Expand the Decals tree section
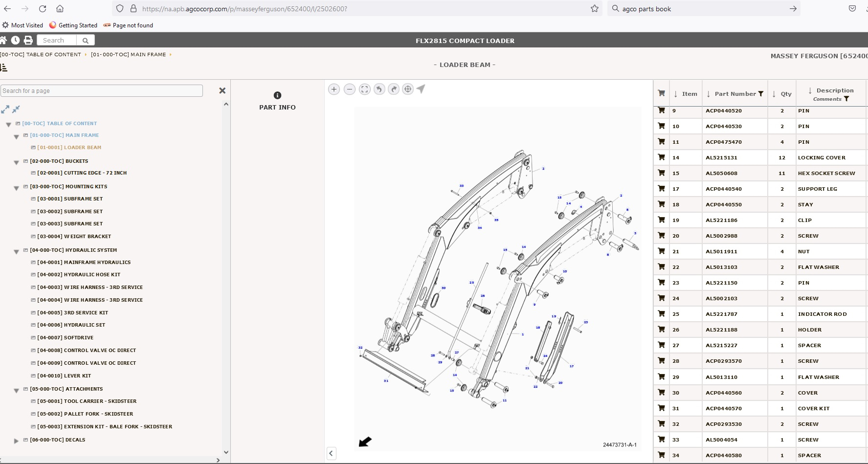The width and height of the screenshot is (868, 464). (x=16, y=441)
